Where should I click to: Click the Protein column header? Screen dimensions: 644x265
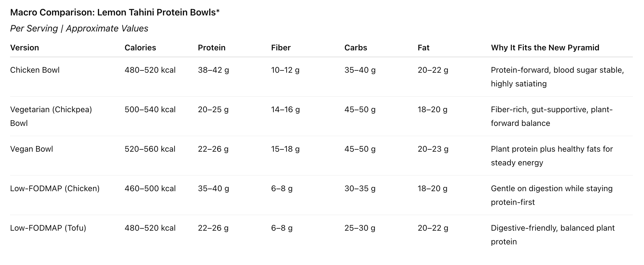pos(212,48)
